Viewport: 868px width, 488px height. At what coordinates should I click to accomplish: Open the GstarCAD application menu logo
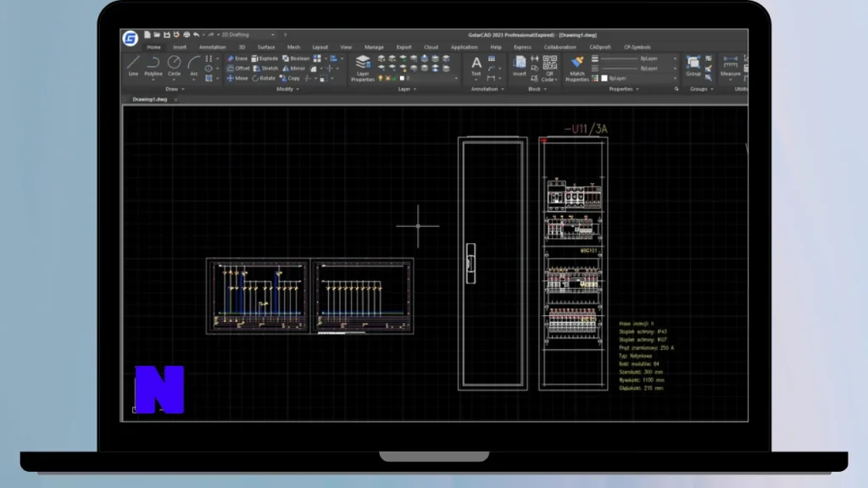[130, 37]
